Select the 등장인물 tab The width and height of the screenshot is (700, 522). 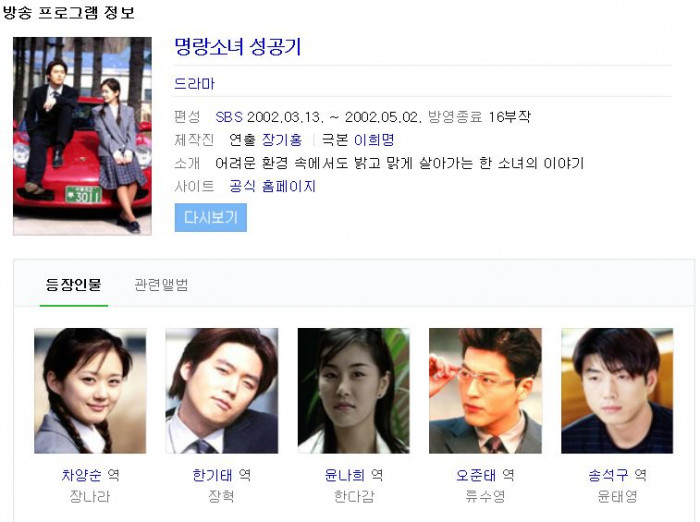pyautogui.click(x=74, y=284)
